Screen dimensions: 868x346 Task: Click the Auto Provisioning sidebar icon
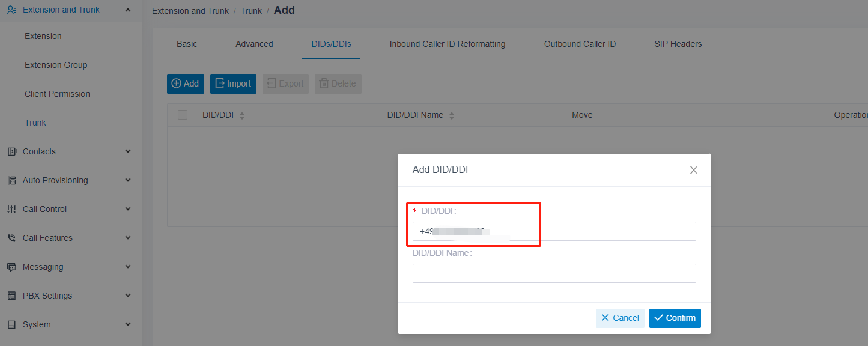11,180
